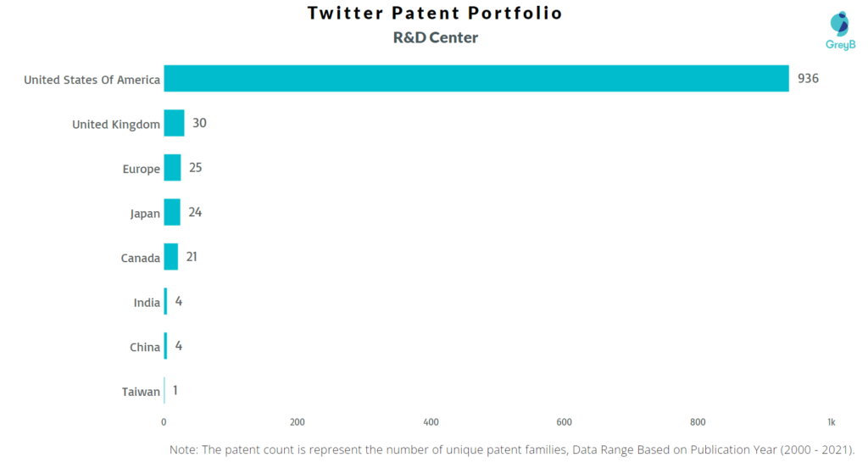
Task: Click the Europe bar in chart
Action: (172, 168)
